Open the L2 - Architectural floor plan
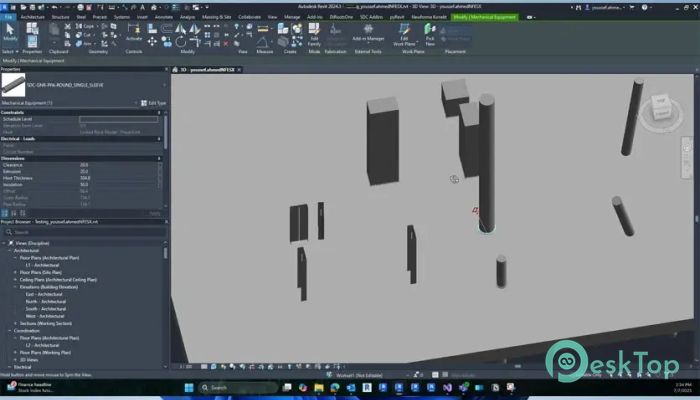Image resolution: width=700 pixels, height=400 pixels. click(42, 345)
